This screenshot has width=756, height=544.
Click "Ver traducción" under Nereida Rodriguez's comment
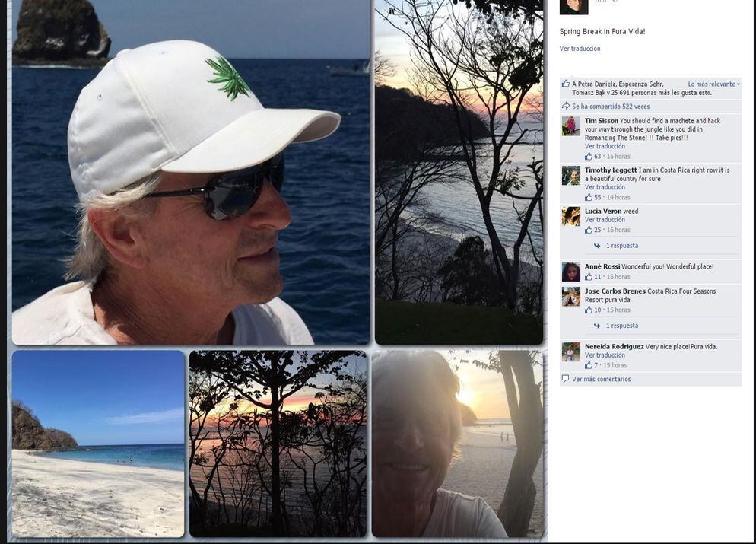point(605,355)
